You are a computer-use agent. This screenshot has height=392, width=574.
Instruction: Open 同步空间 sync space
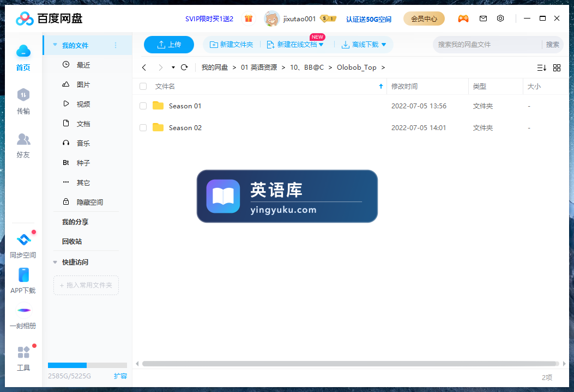pos(24,240)
